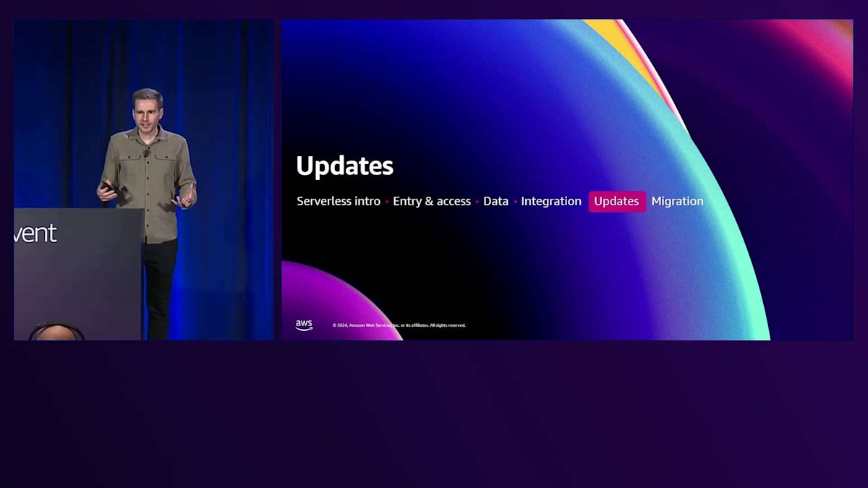
Task: Click the speaker camera video panel
Action: 144,179
